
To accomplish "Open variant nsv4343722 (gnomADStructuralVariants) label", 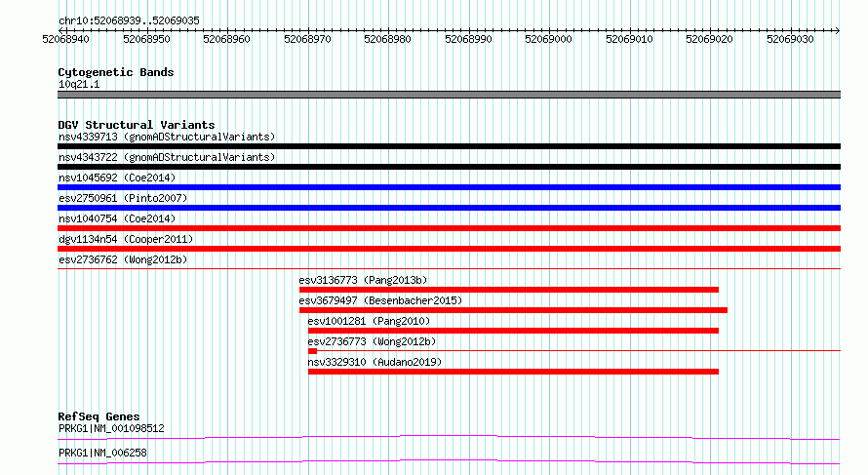I will [167, 157].
